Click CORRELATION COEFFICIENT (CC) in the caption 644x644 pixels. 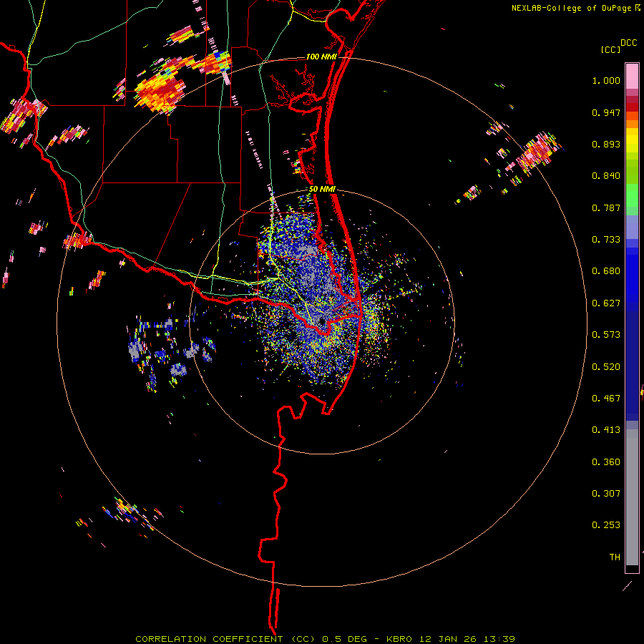[225, 639]
